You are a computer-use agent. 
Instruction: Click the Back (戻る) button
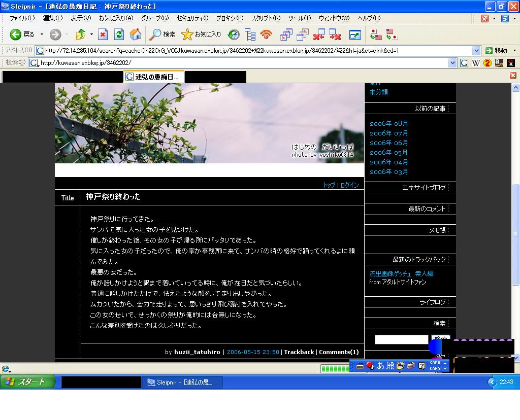point(22,34)
